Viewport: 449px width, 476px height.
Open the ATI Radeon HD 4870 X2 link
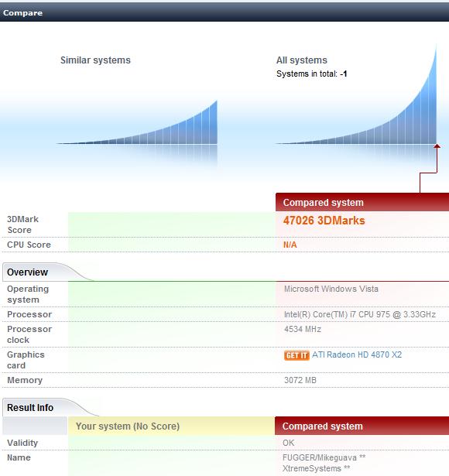click(357, 354)
